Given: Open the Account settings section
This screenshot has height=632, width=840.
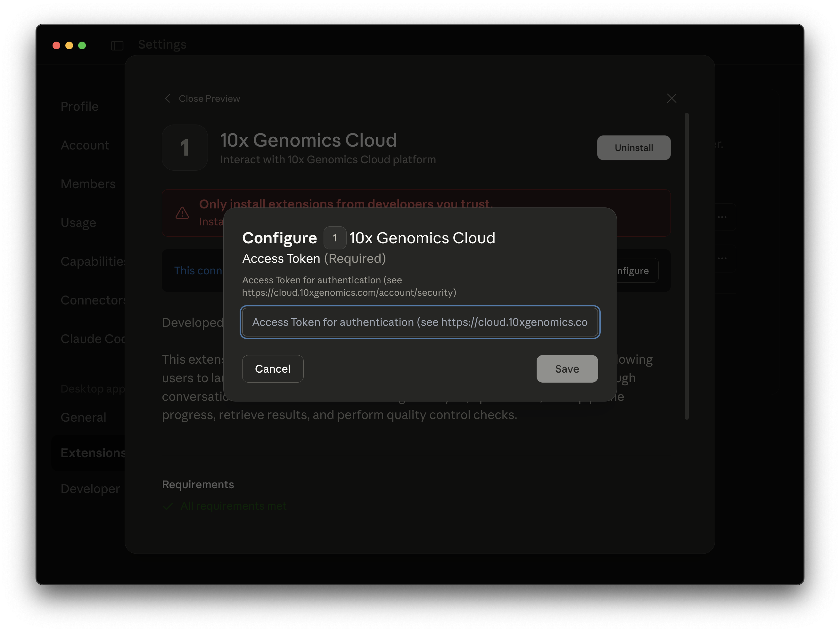Looking at the screenshot, I should point(85,145).
